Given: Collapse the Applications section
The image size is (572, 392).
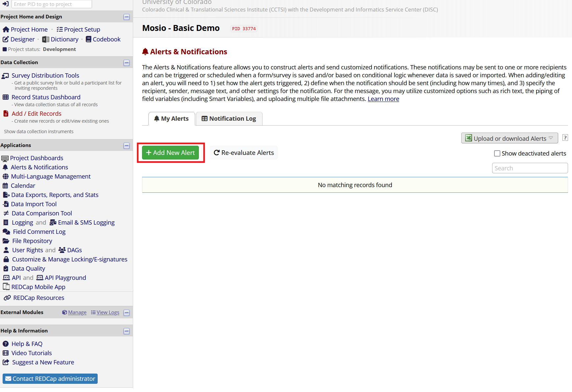Looking at the screenshot, I should [x=127, y=146].
